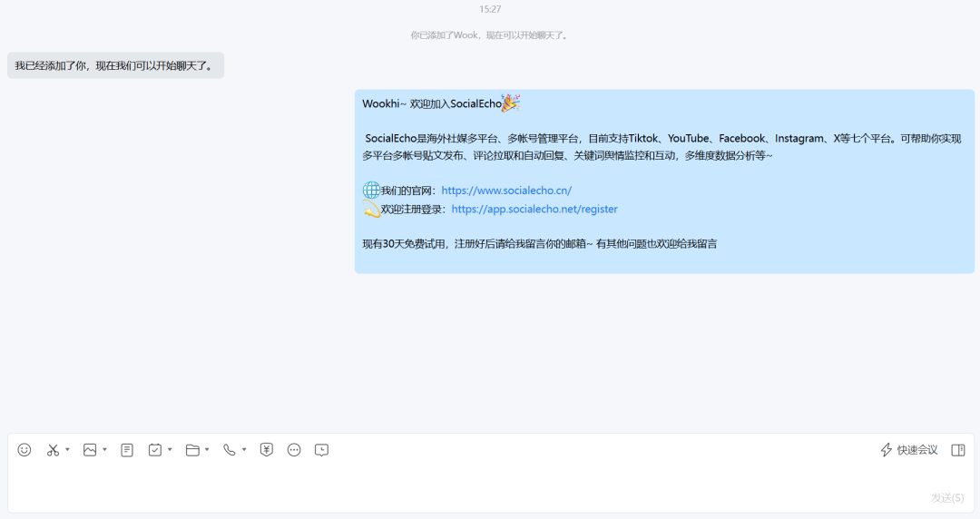
Task: Focus the message input box
Action: pyautogui.click(x=491, y=488)
